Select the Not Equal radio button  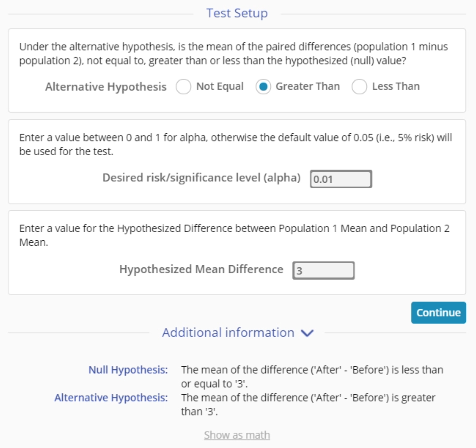[183, 87]
